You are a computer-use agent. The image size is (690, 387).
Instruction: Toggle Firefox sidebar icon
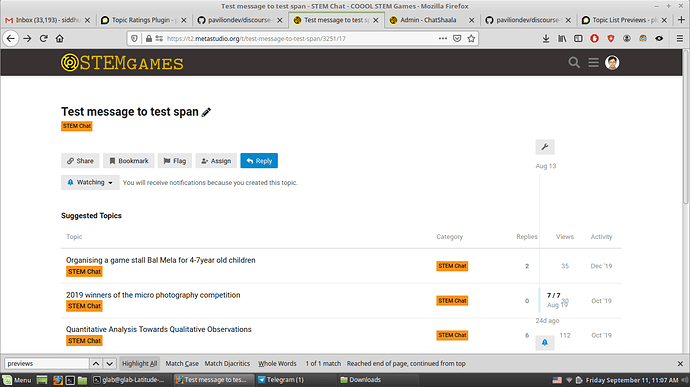point(578,39)
